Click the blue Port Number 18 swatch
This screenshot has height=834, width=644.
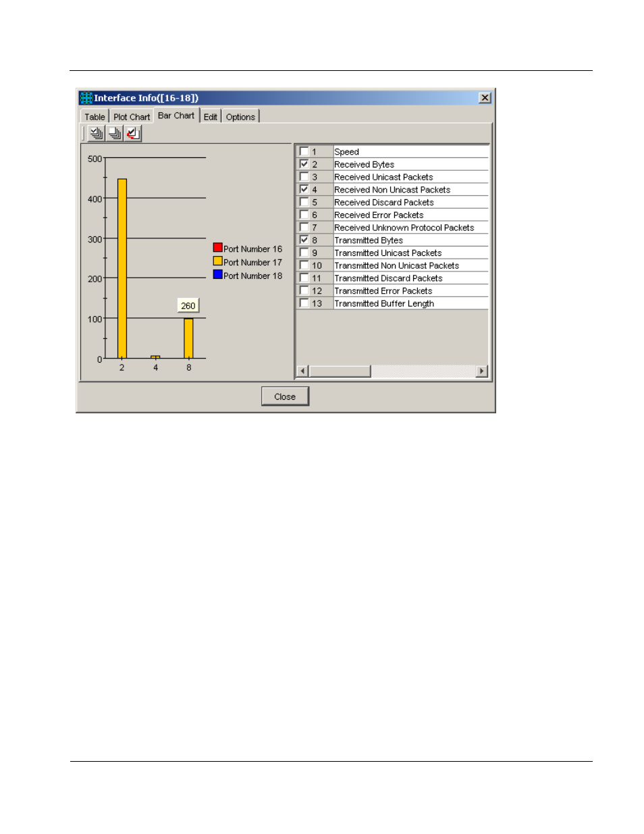(x=218, y=275)
